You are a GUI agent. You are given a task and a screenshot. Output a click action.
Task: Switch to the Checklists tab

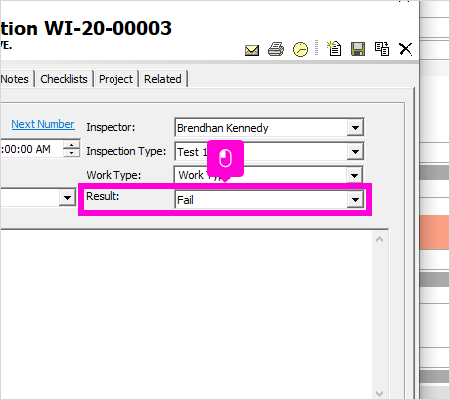click(x=64, y=79)
